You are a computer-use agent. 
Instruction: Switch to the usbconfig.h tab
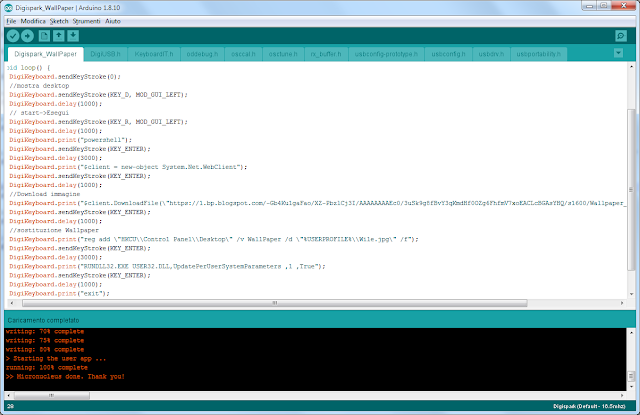(x=448, y=54)
